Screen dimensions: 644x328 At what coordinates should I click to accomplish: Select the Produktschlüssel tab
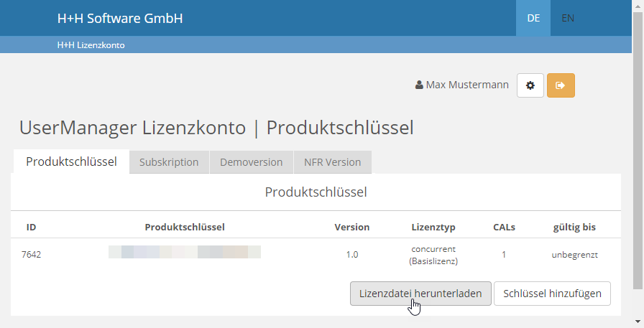71,161
